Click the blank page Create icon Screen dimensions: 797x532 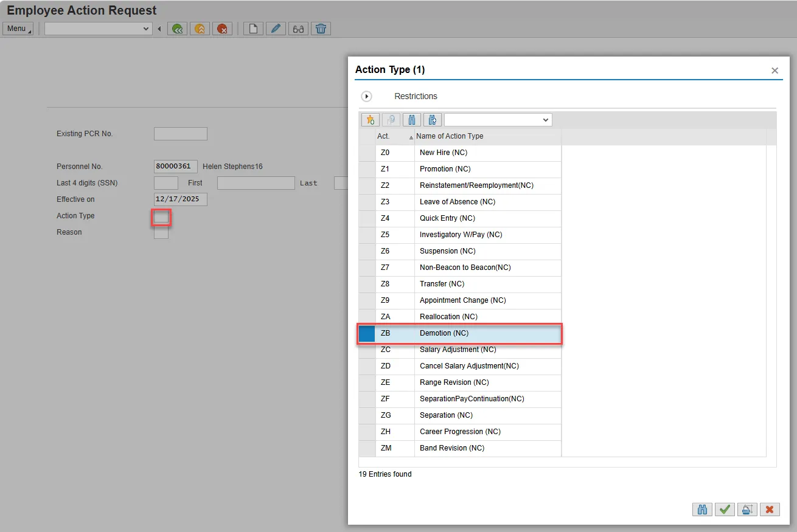click(253, 29)
